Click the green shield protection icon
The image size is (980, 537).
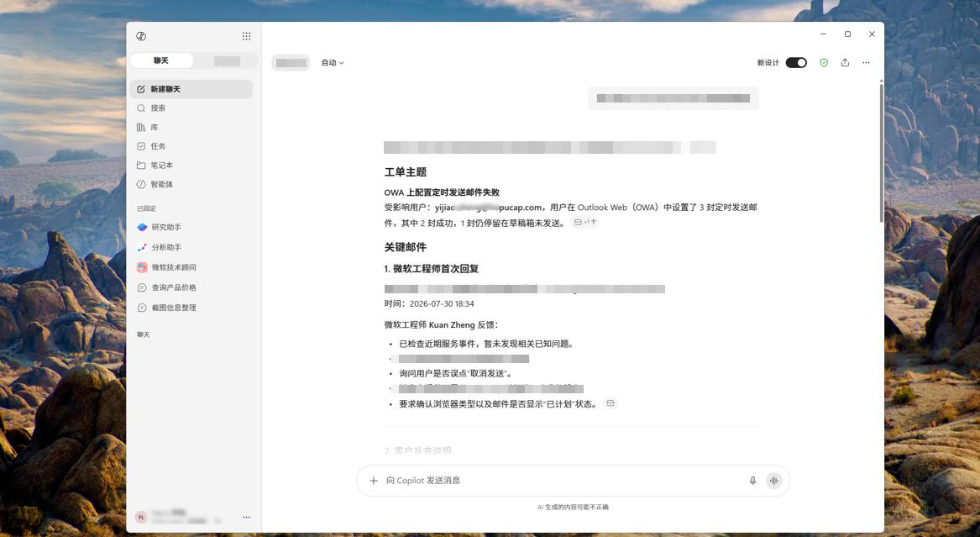tap(824, 62)
